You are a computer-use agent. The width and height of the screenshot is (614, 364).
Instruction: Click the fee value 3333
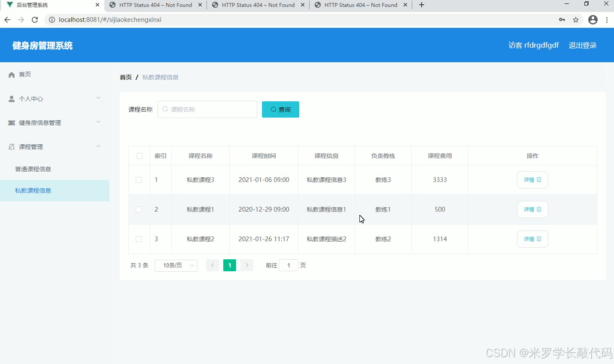pyautogui.click(x=440, y=180)
